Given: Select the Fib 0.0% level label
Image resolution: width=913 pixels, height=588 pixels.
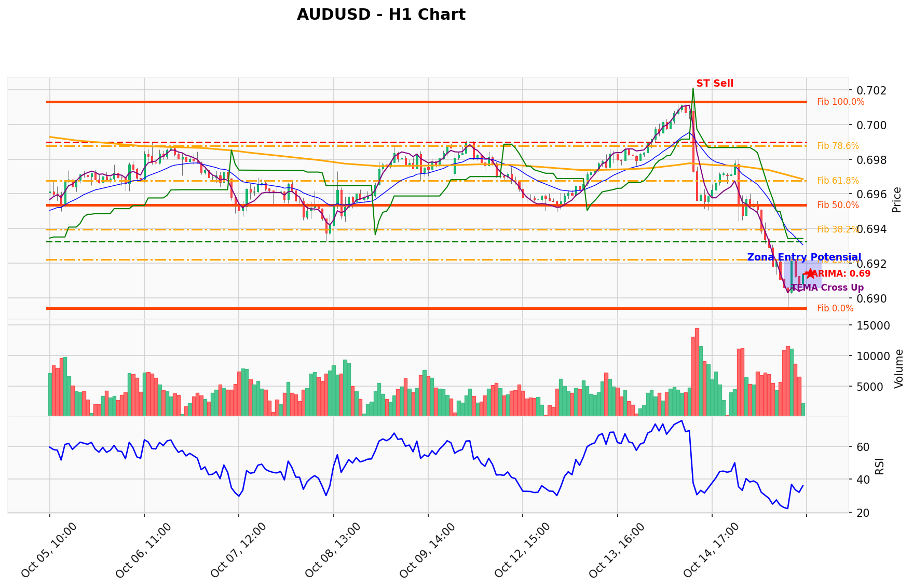Looking at the screenshot, I should [835, 308].
